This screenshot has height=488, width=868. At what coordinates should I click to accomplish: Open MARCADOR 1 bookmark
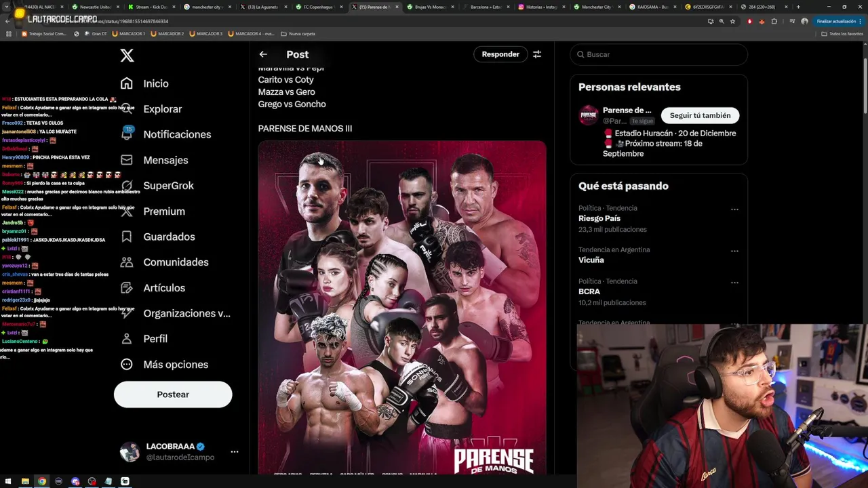[129, 33]
